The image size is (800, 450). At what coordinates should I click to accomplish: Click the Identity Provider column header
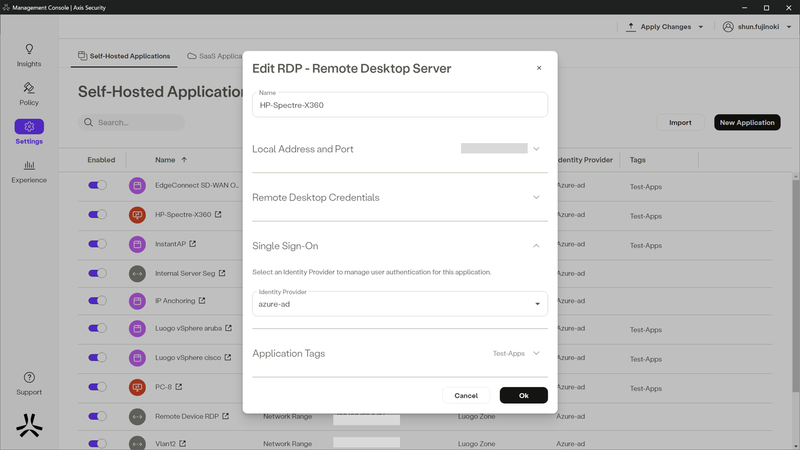click(x=585, y=160)
